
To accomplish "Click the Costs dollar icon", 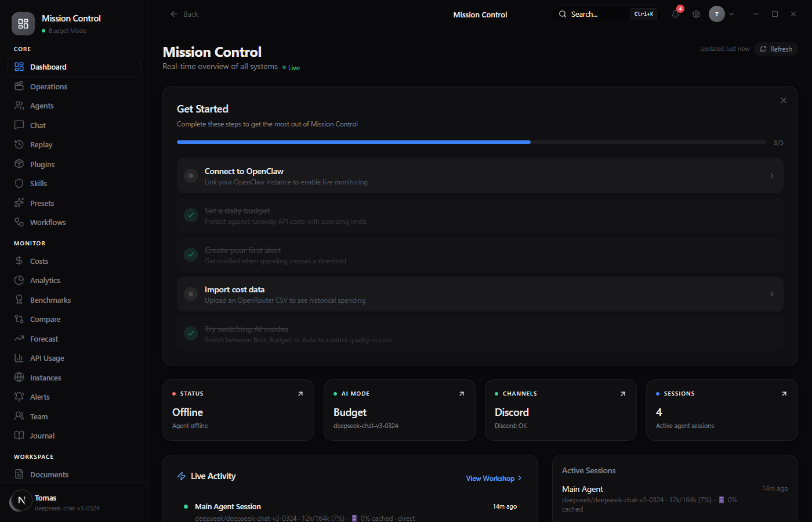I will pyautogui.click(x=19, y=261).
